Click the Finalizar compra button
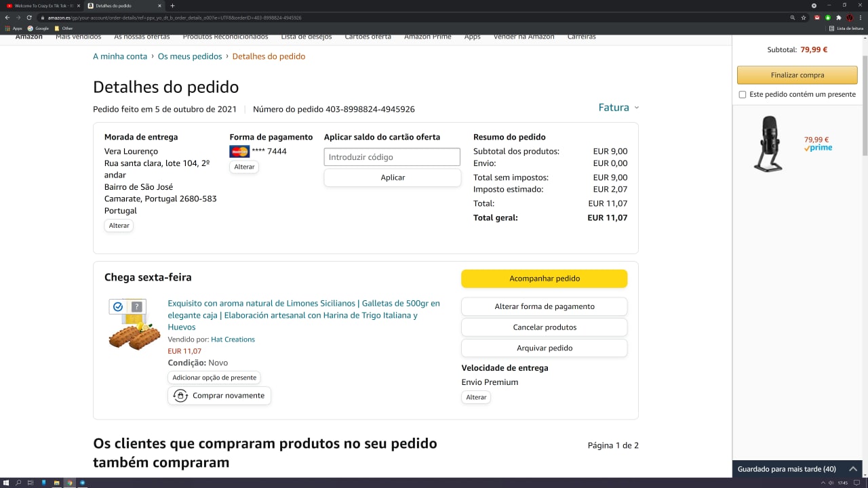This screenshot has width=868, height=488. [x=797, y=75]
